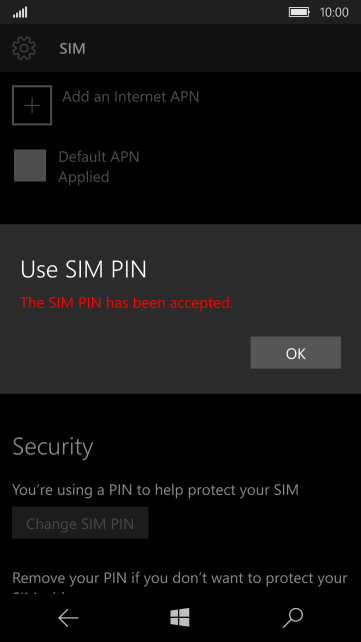The image size is (361, 642).
Task: Tap the battery status icon
Action: click(300, 12)
